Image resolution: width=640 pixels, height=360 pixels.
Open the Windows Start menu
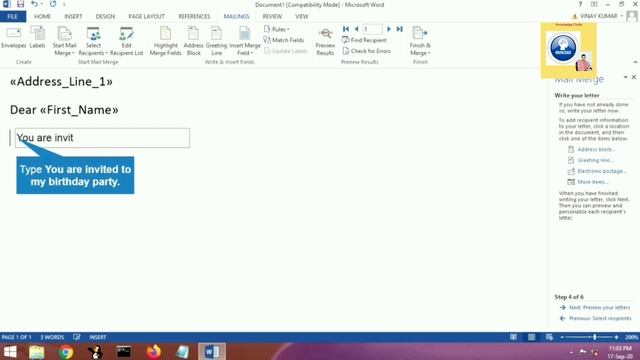tap(10, 352)
